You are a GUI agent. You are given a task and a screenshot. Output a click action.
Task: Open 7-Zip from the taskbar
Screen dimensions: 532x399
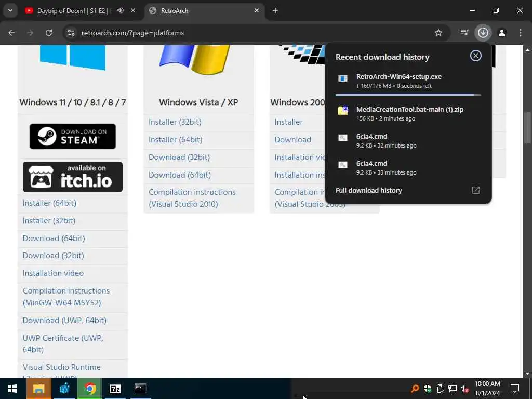tap(115, 389)
